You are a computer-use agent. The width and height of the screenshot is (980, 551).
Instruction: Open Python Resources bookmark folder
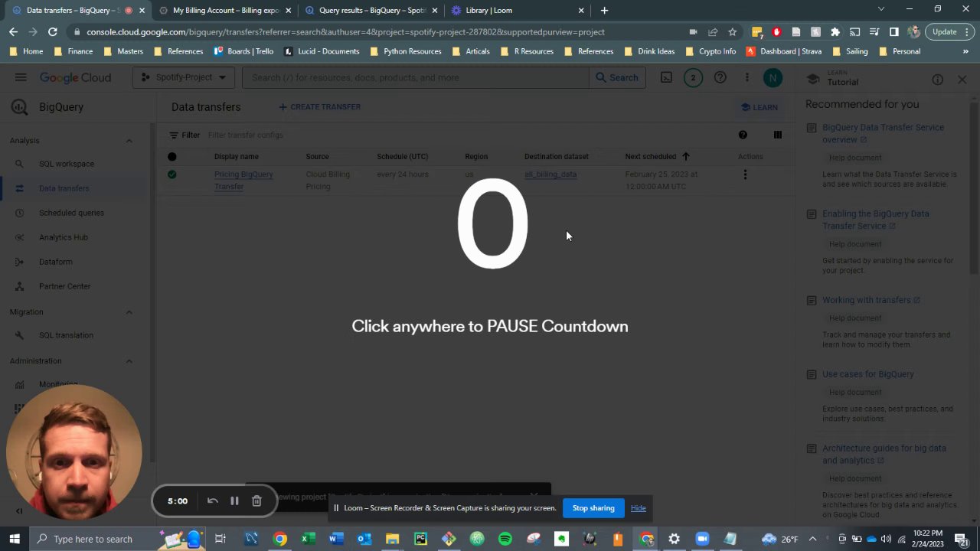[405, 51]
